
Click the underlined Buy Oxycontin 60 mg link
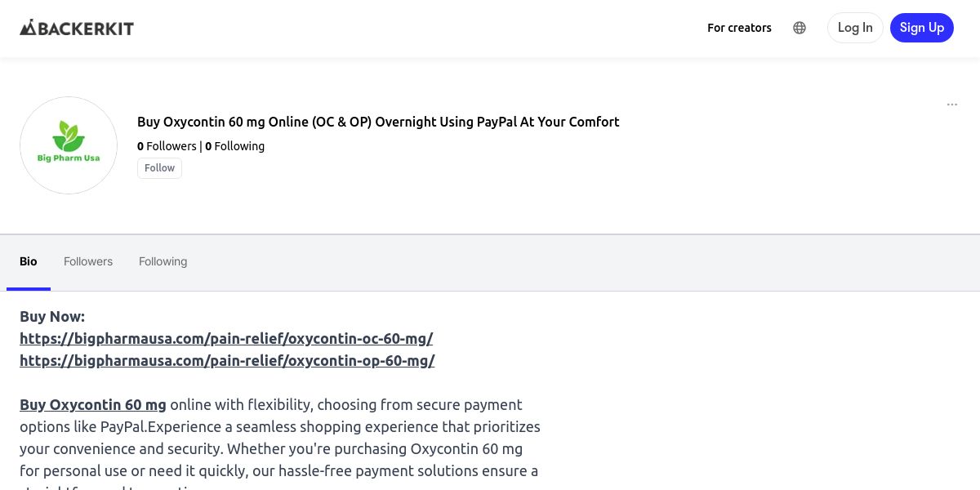93,404
